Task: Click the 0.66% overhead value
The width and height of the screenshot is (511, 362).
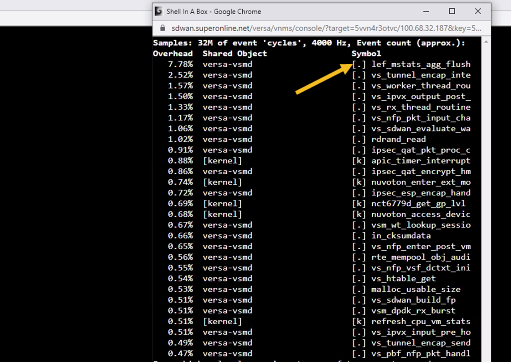Action: click(180, 236)
